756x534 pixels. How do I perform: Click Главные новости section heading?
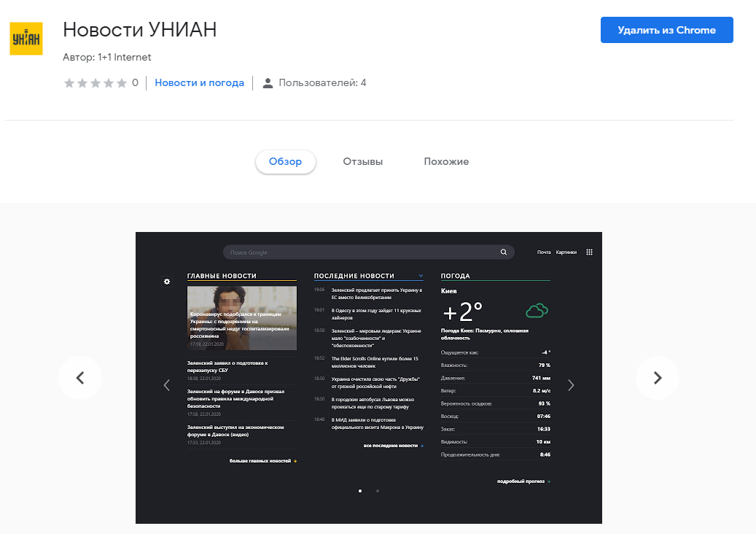222,276
